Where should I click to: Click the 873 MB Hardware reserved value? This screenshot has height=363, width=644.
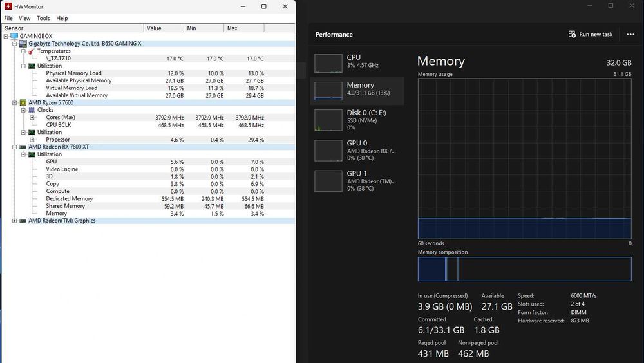click(580, 321)
